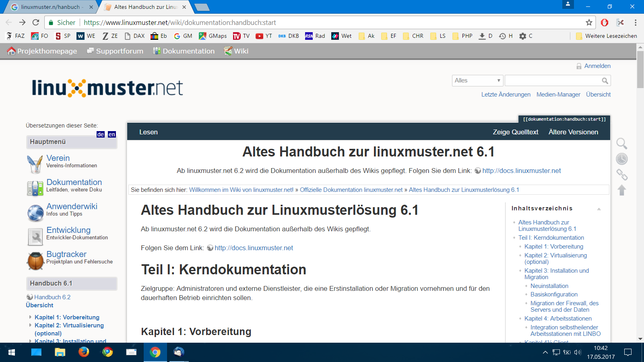Switch to English translation 'en'

point(112,134)
